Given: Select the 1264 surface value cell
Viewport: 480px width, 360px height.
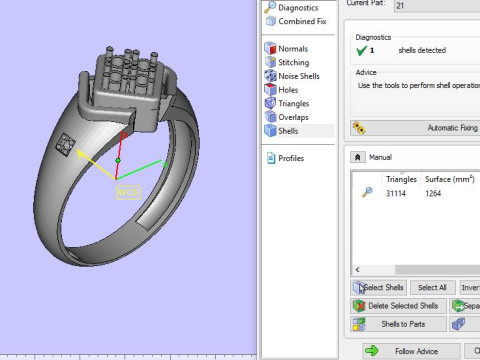Looking at the screenshot, I should coord(433,193).
